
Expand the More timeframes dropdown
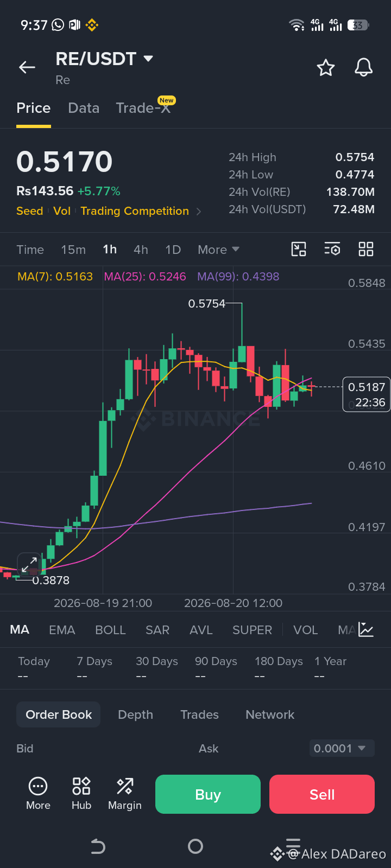click(x=218, y=250)
